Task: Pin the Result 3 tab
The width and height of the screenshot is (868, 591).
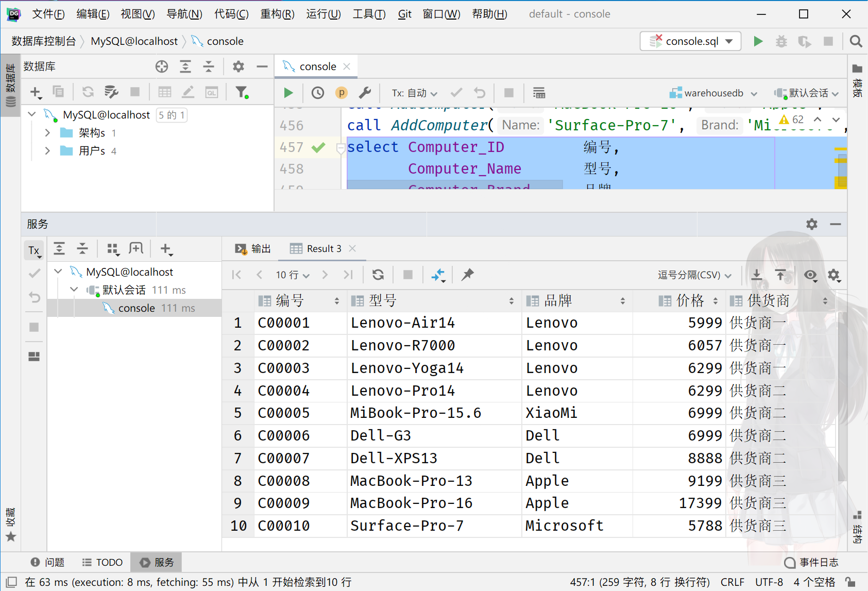Action: (x=467, y=275)
